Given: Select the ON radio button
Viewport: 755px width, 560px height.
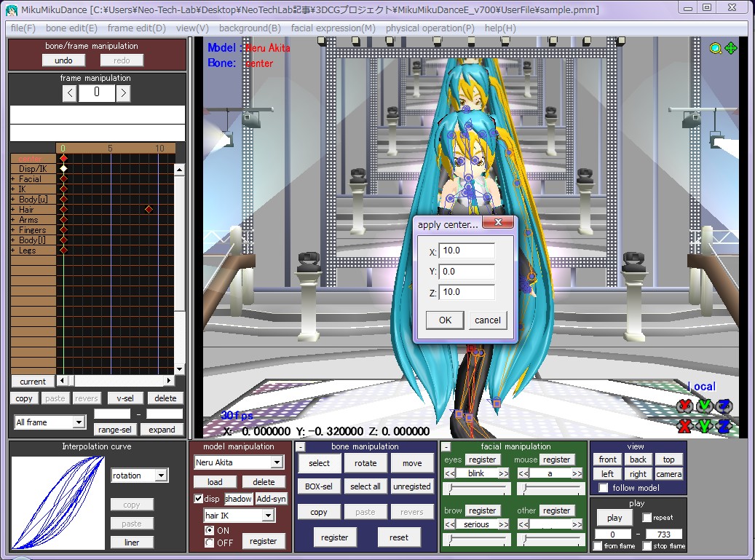Looking at the screenshot, I should tap(210, 530).
